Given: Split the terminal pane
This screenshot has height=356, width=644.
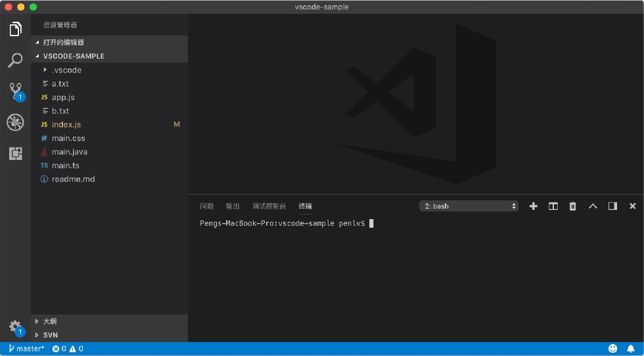Looking at the screenshot, I should point(553,206).
